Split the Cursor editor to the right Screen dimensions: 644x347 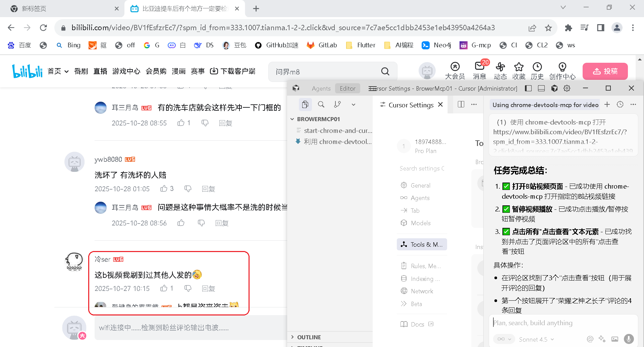[461, 104]
